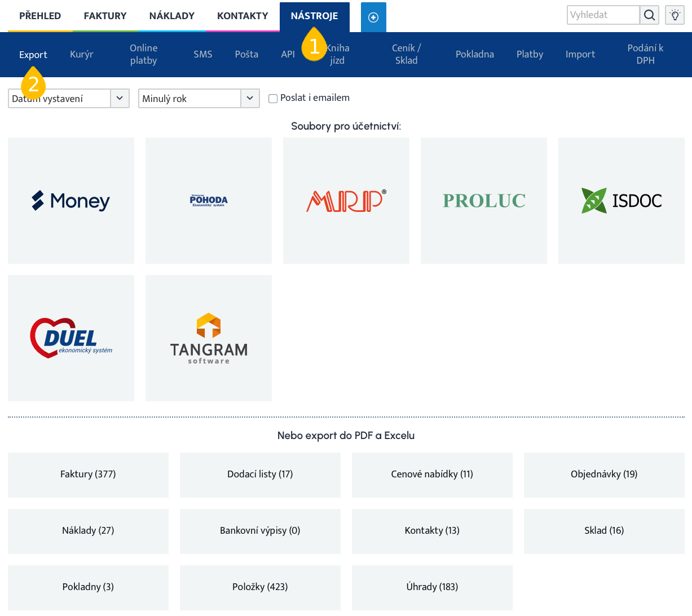This screenshot has width=692, height=616.
Task: Switch to the FAKTURY tab
Action: pos(105,16)
